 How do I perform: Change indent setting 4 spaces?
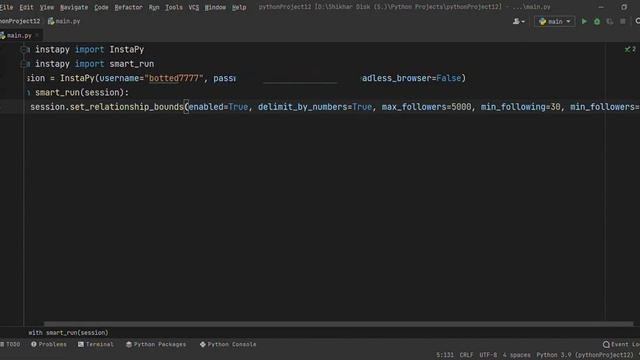(517, 355)
